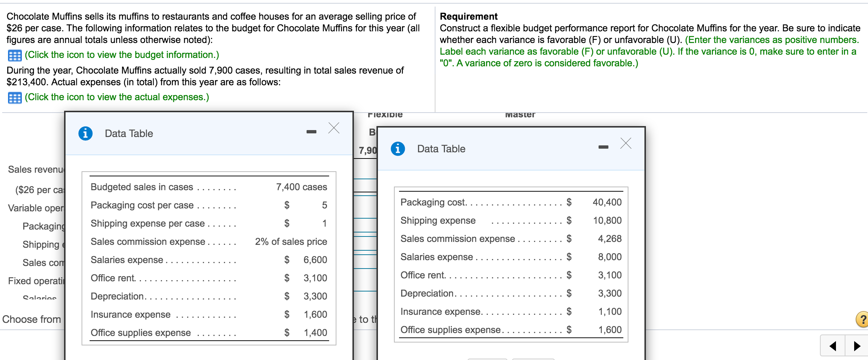
Task: Go to next question arrow
Action: [x=857, y=345]
